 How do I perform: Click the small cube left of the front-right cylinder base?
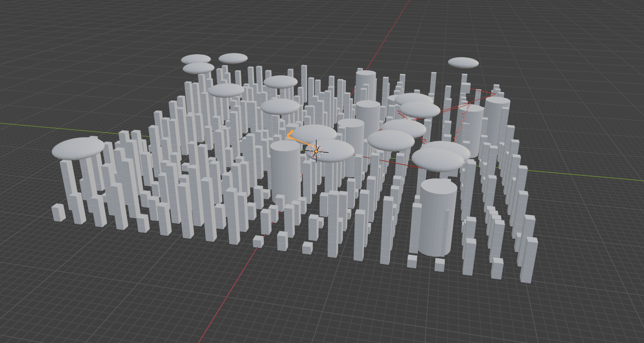412,261
